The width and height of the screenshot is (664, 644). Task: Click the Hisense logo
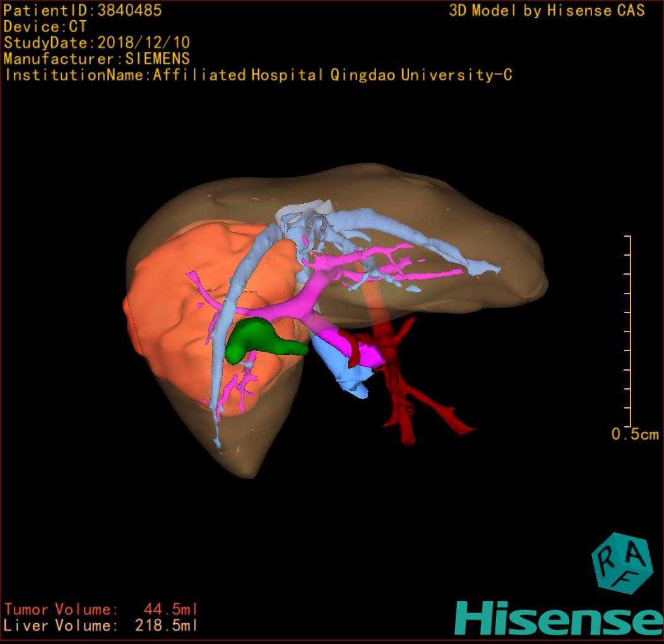pos(559,619)
